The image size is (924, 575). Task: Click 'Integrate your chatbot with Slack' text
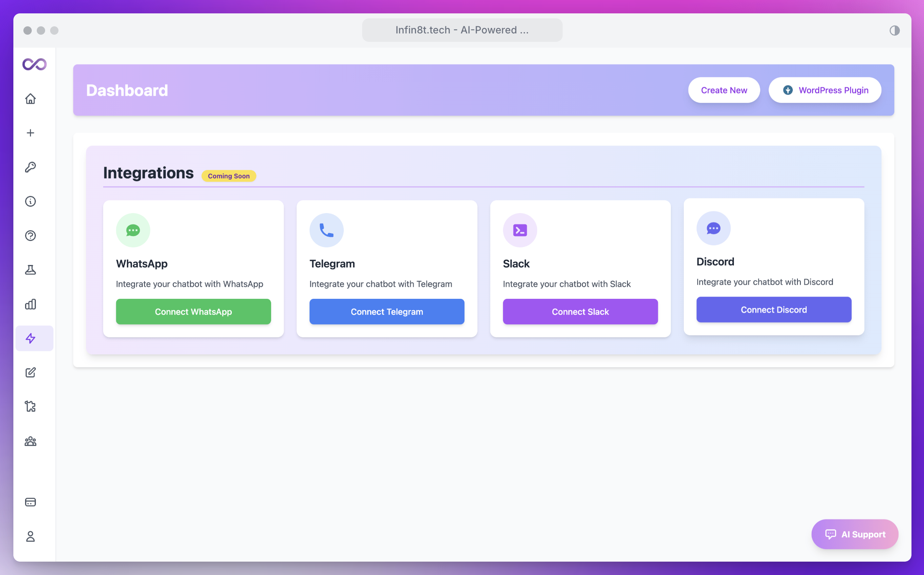click(566, 284)
